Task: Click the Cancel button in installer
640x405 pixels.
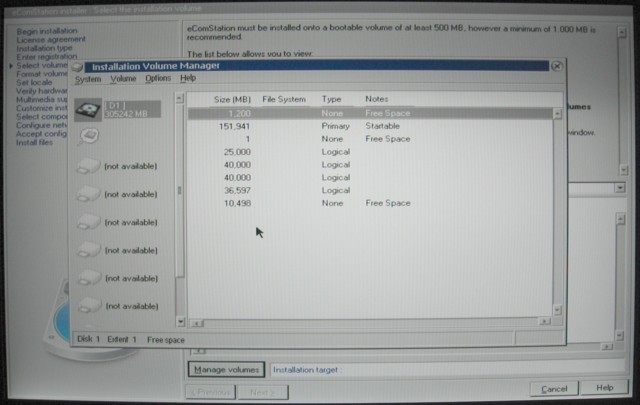Action: click(x=554, y=389)
